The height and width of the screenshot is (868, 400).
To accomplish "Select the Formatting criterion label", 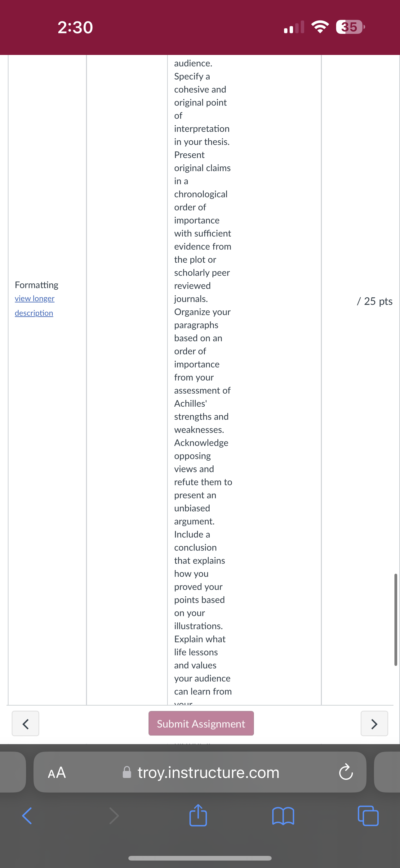I will 36,285.
